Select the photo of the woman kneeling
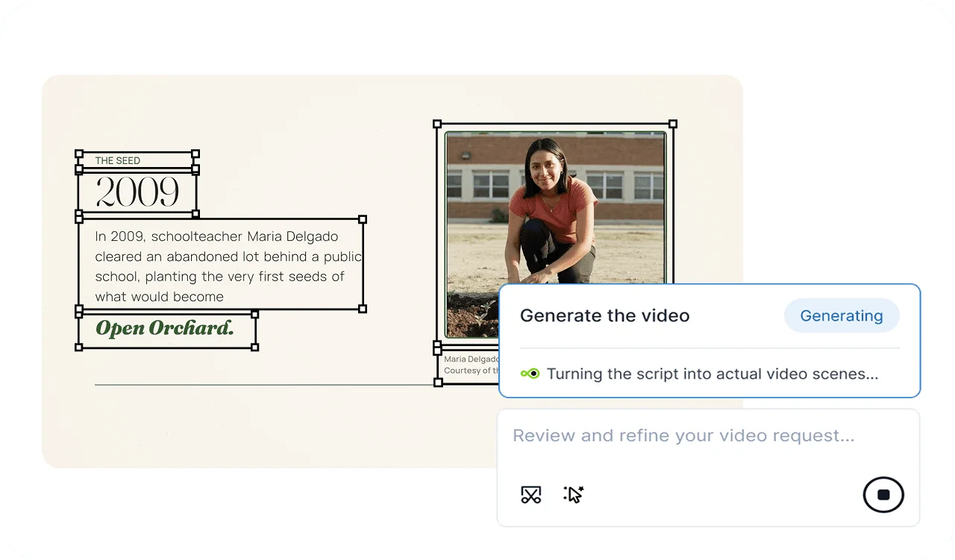 click(x=555, y=235)
